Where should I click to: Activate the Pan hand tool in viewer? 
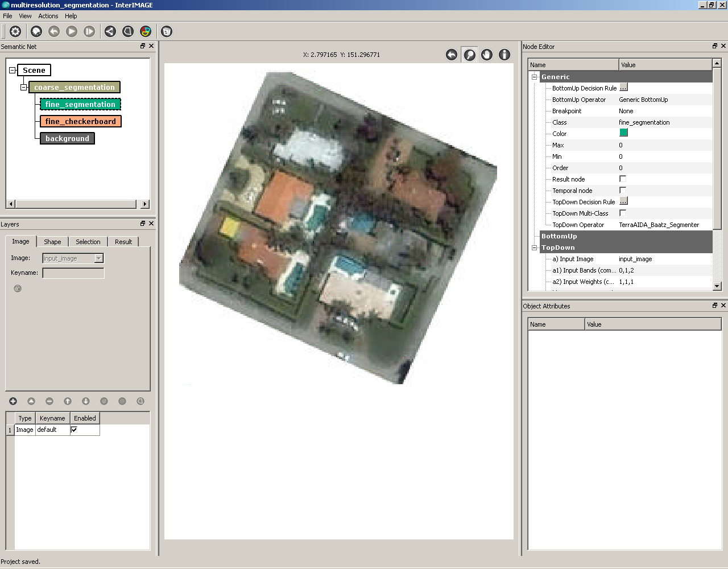(487, 54)
